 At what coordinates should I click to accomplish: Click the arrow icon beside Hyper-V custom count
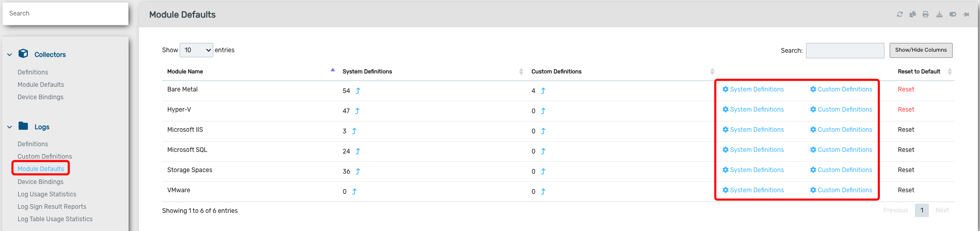(543, 111)
